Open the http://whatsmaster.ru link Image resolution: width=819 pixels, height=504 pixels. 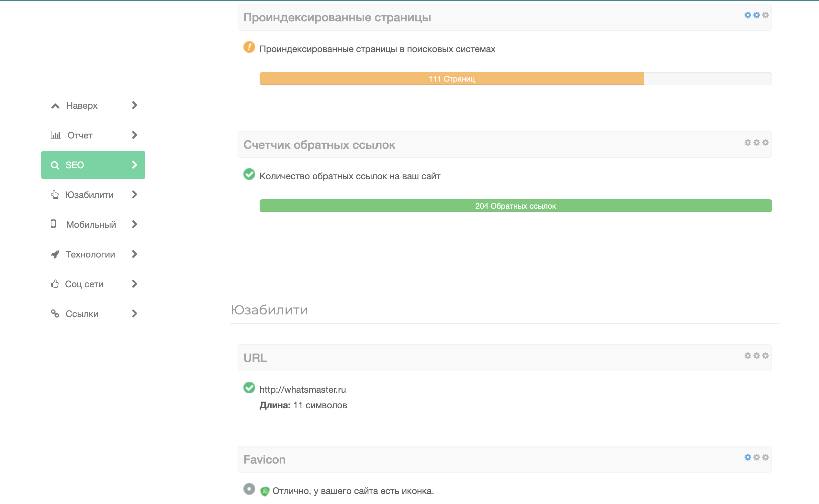(302, 389)
